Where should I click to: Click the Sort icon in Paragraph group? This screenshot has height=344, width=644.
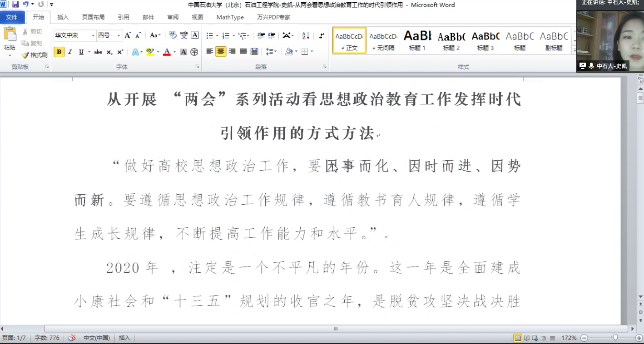point(305,35)
